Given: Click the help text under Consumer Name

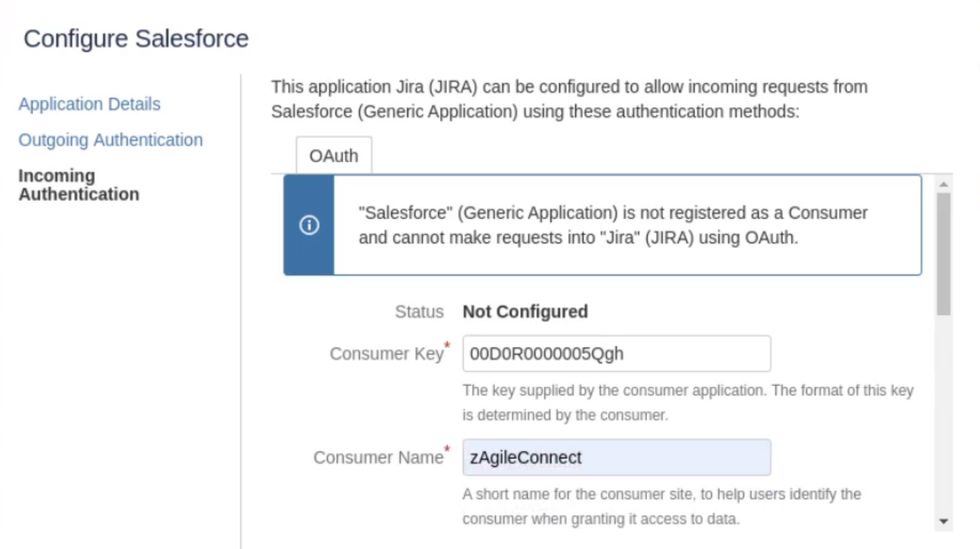Looking at the screenshot, I should point(661,506).
